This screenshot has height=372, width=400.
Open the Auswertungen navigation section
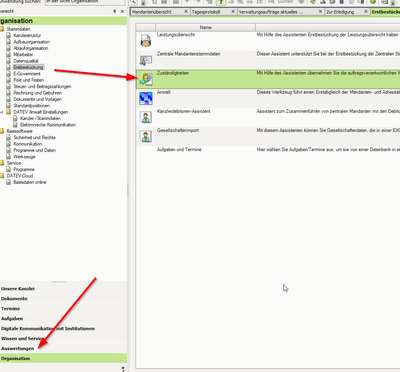tap(63, 349)
